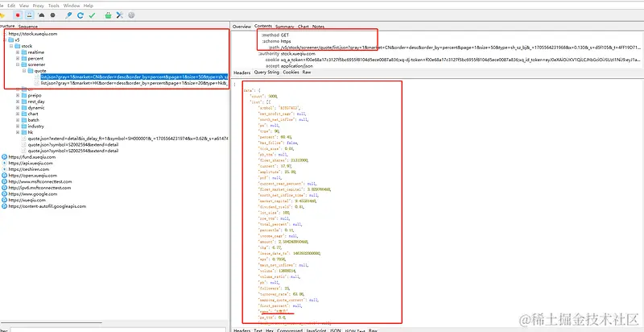Screen dimensions: 644x332
Task: Toggle the red Record button
Action: tap(18, 15)
